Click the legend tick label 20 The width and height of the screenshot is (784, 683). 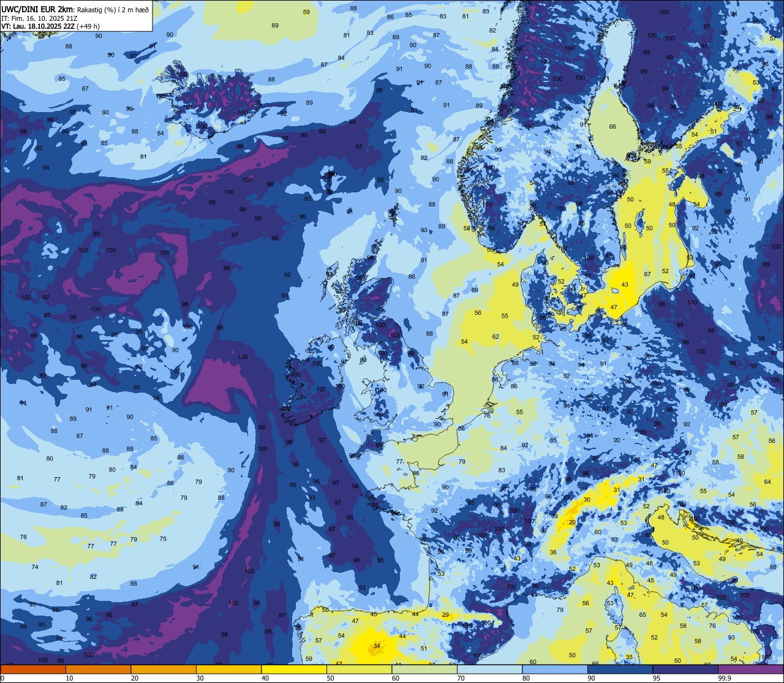pos(135,678)
